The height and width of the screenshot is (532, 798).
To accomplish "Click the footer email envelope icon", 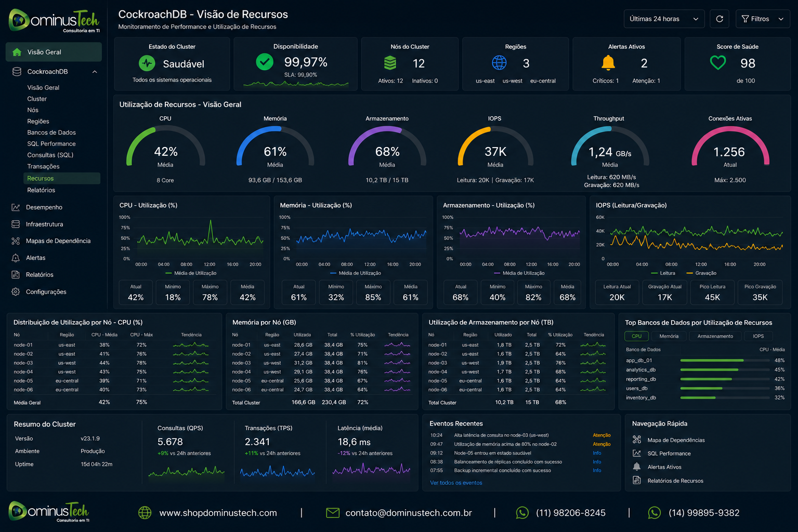I will click(332, 513).
